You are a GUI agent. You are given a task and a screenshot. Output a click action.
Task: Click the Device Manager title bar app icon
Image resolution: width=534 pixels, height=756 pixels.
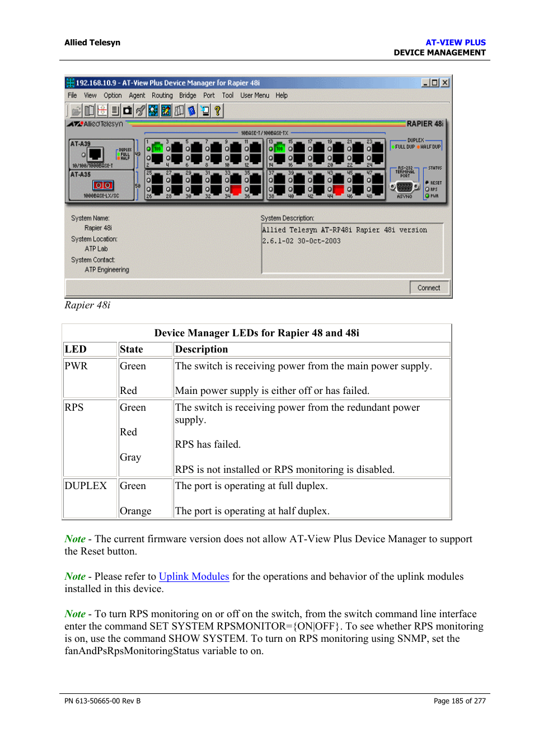coord(70,83)
